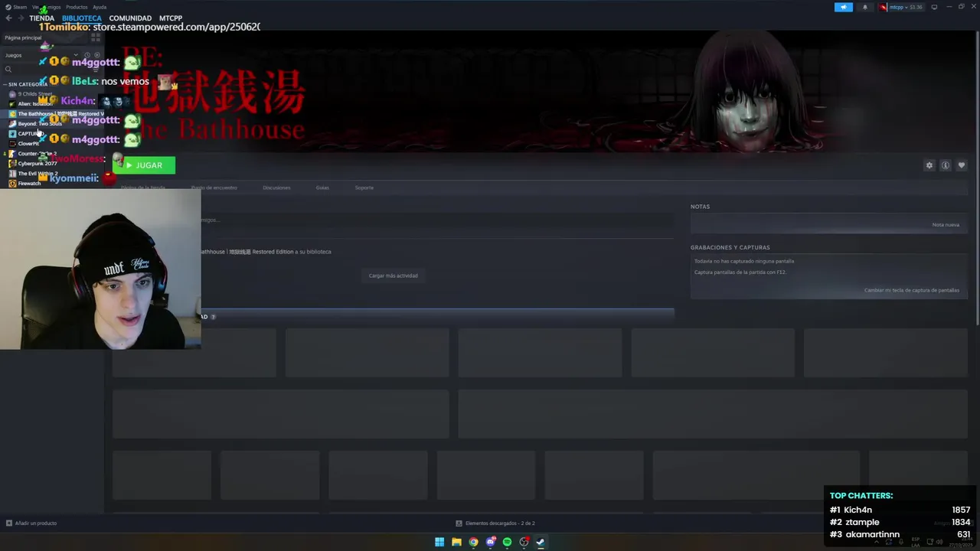
Task: Open Spotify from the taskbar
Action: (507, 542)
